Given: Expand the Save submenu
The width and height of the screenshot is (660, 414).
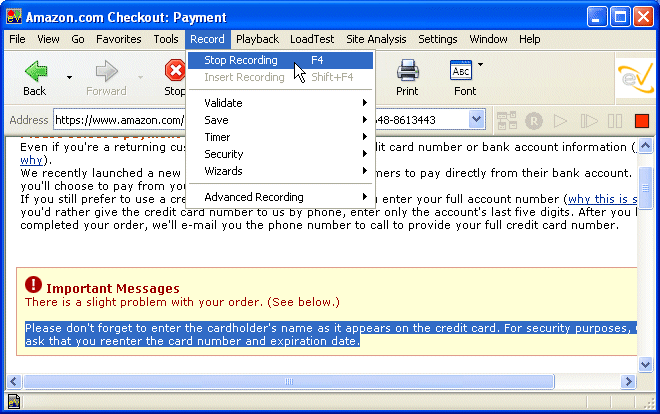Looking at the screenshot, I should (x=280, y=120).
